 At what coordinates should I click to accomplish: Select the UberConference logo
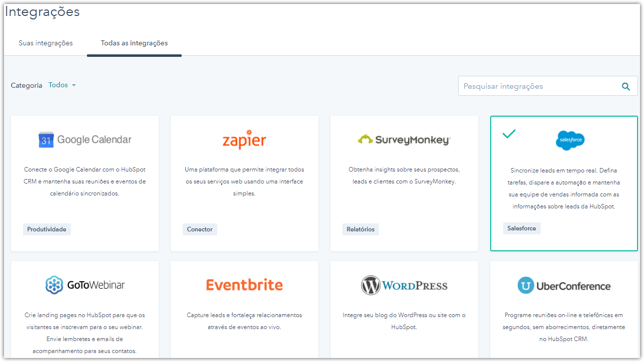[x=564, y=286]
